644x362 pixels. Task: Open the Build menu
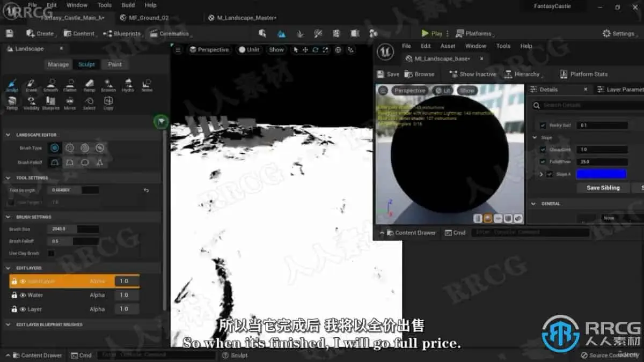[128, 5]
